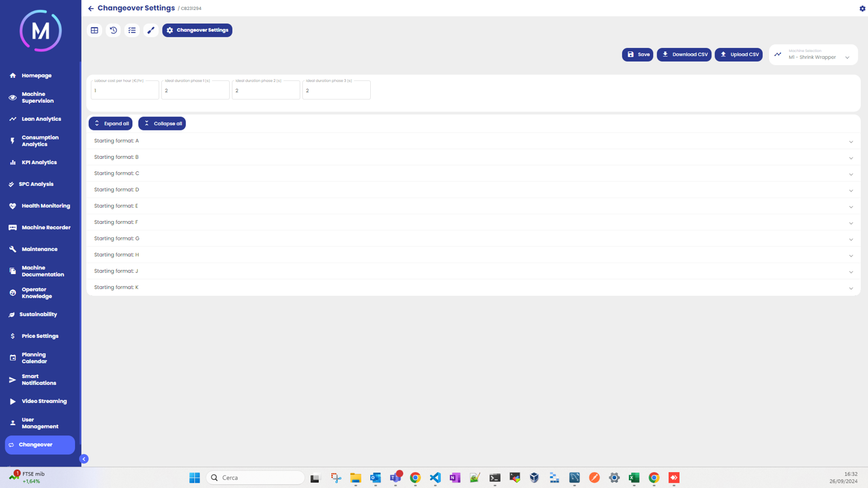
Task: Open the history clock tab icon
Action: point(113,30)
